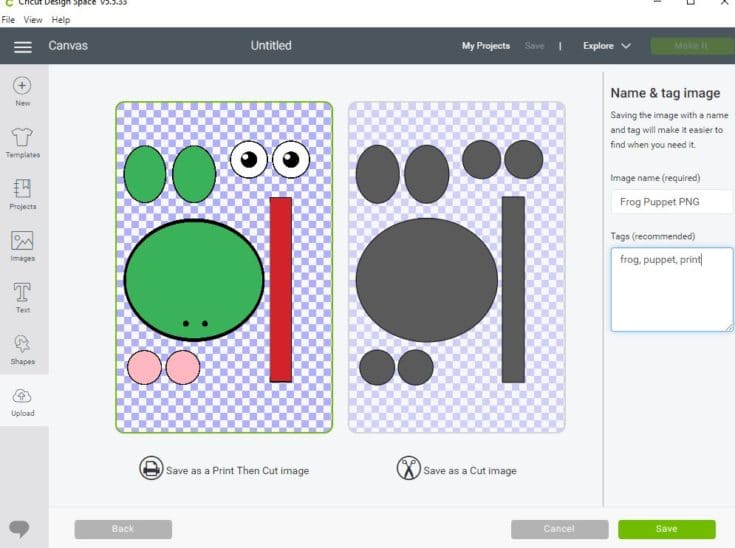
Task: Open the View menu
Action: (33, 20)
